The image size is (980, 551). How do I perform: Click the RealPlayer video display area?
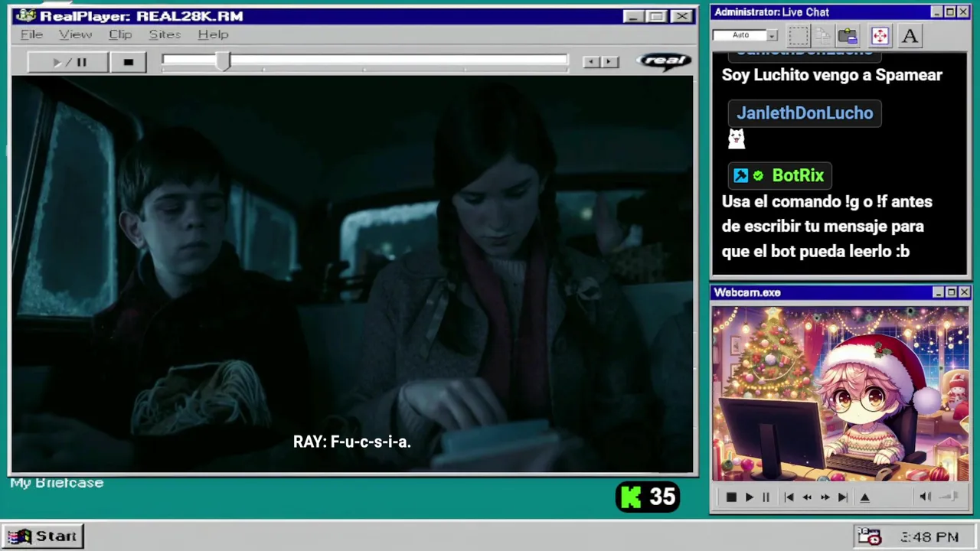point(352,274)
